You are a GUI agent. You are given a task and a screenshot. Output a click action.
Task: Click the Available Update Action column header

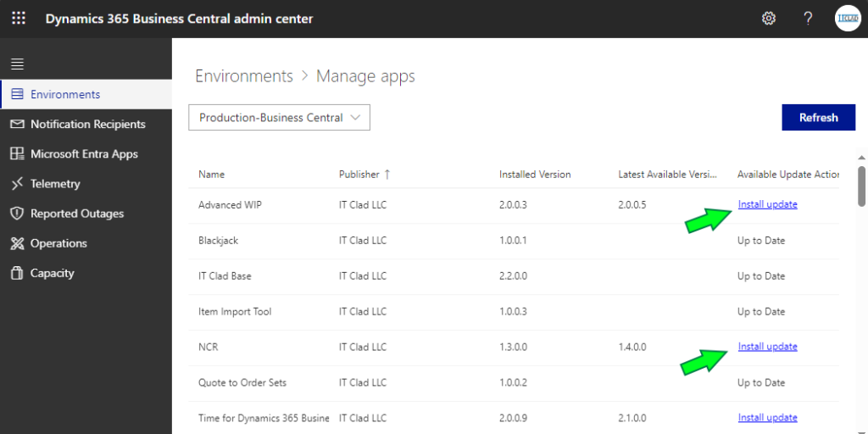click(x=788, y=175)
